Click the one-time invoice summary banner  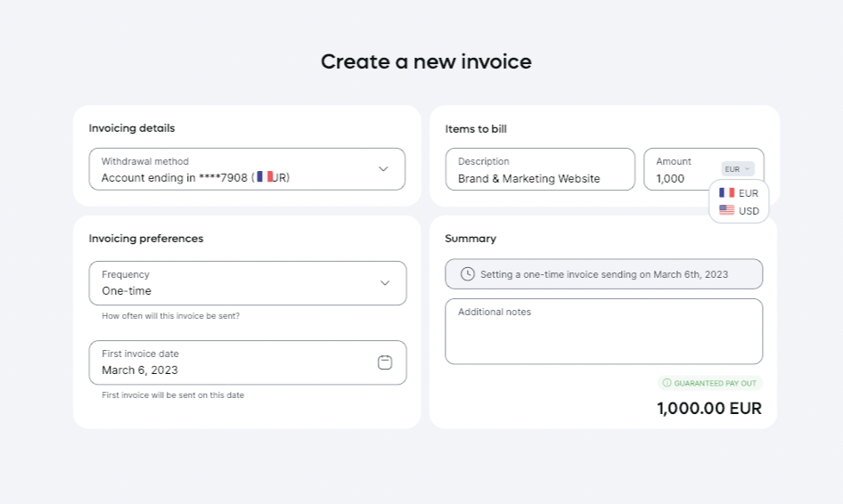[603, 274]
